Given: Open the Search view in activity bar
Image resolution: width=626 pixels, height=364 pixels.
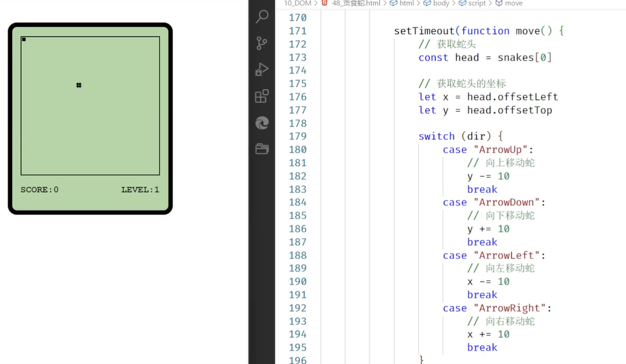Looking at the screenshot, I should (x=262, y=17).
